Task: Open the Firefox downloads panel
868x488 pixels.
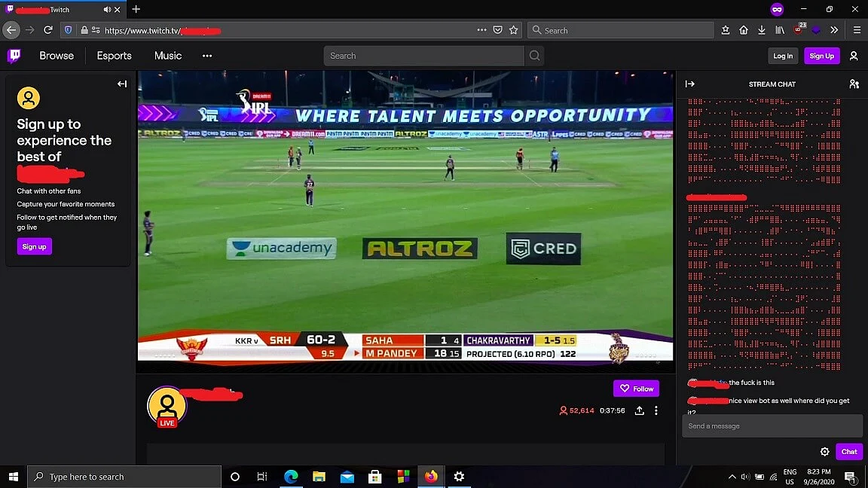Action: [762, 30]
